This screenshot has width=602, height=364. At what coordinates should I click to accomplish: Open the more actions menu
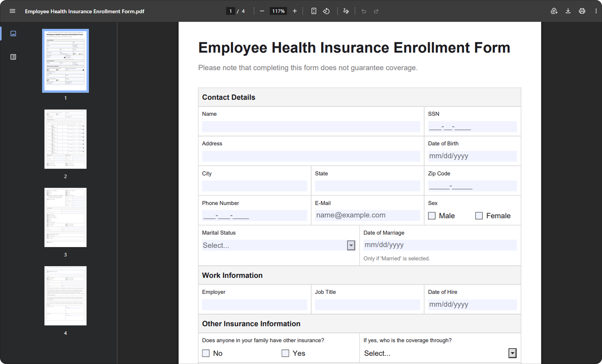click(596, 11)
